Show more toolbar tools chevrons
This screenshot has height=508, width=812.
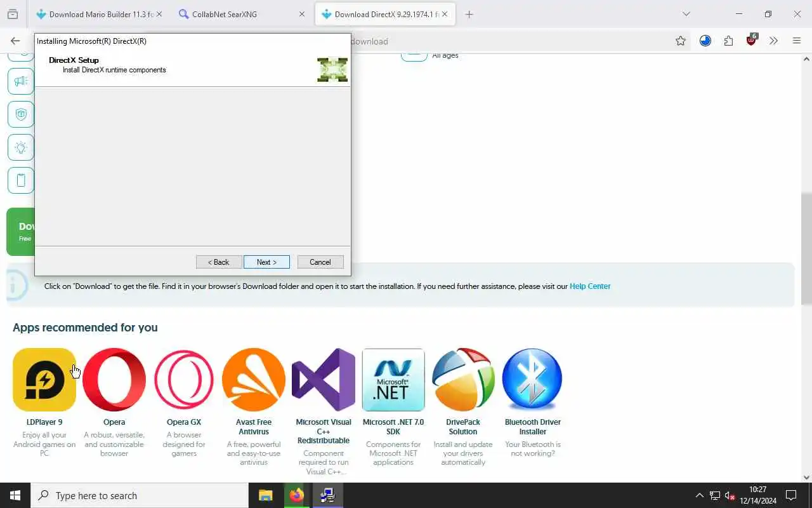pos(773,41)
